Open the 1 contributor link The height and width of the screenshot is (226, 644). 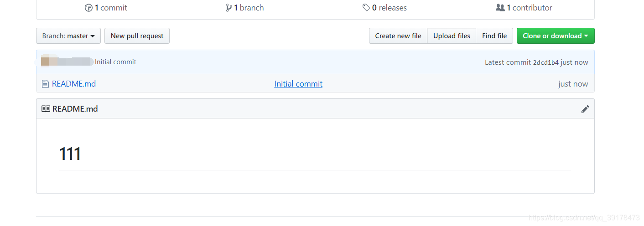tap(524, 8)
